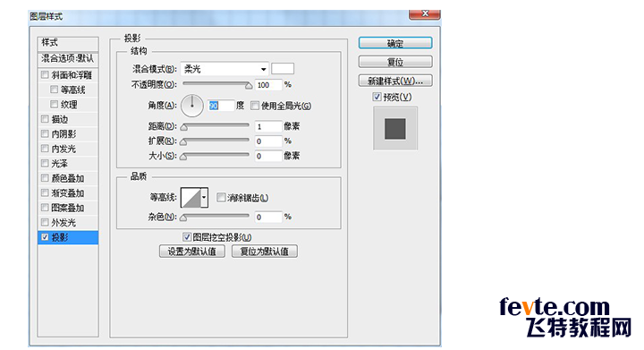Uncheck 图层挖空投影 option
Screen dimensions: 644x350
[187, 237]
